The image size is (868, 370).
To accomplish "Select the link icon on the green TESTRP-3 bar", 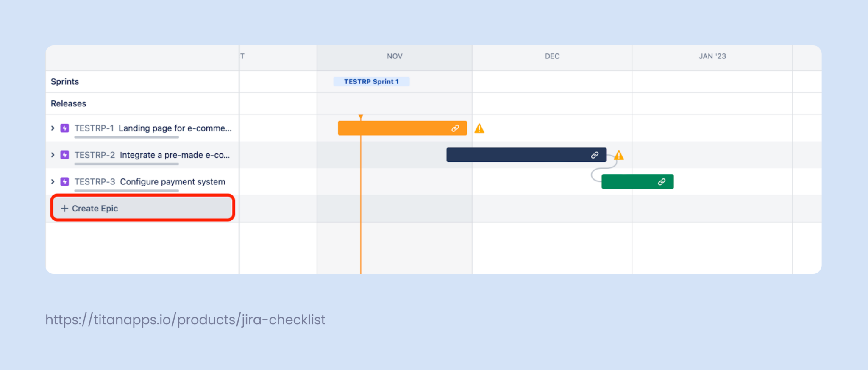I will (661, 181).
